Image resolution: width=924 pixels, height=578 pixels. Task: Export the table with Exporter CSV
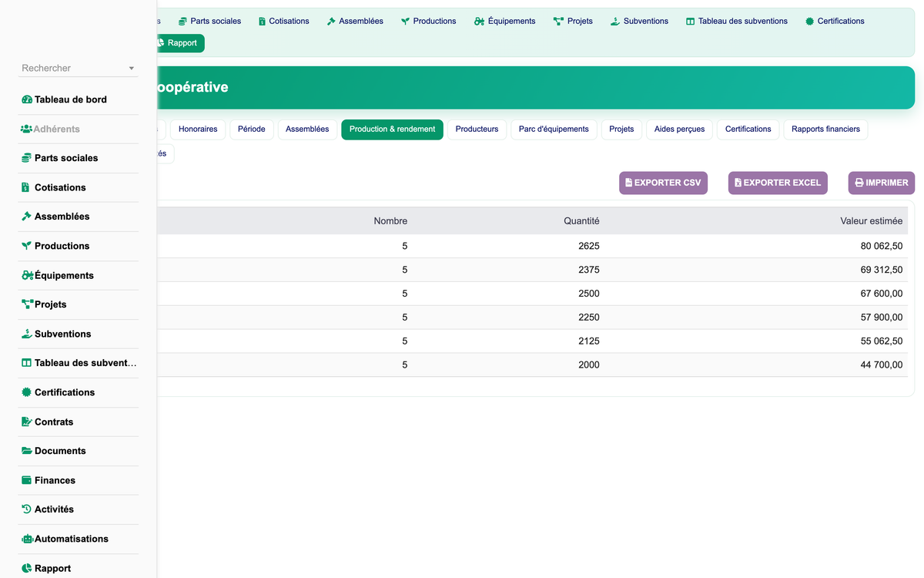(x=663, y=183)
